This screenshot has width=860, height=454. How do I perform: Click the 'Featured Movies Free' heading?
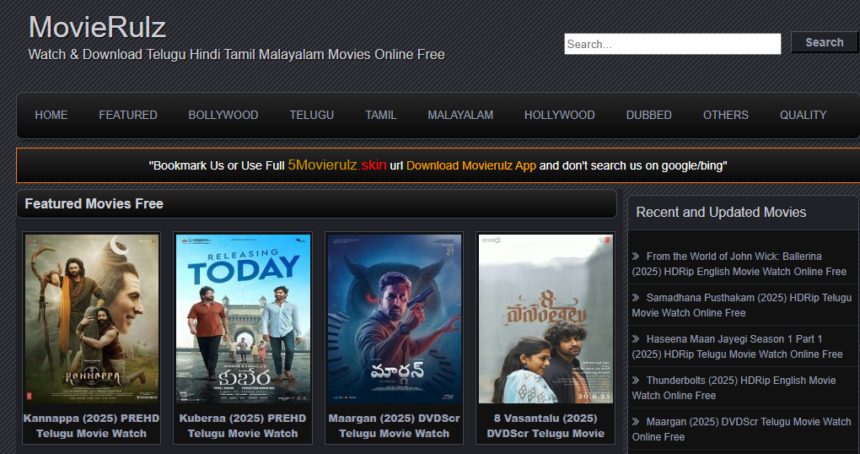pos(94,204)
